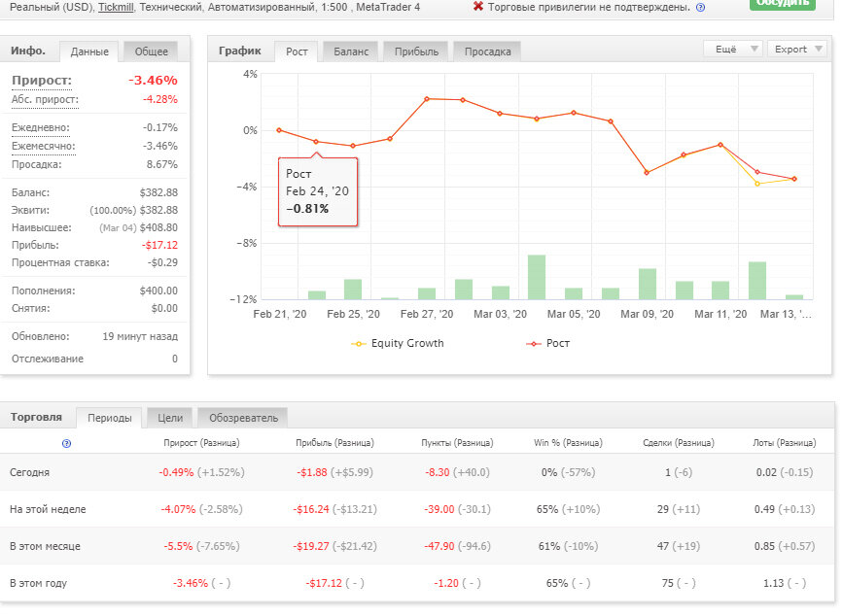Click the lowest yellow equity point near Mar 12

point(757,184)
